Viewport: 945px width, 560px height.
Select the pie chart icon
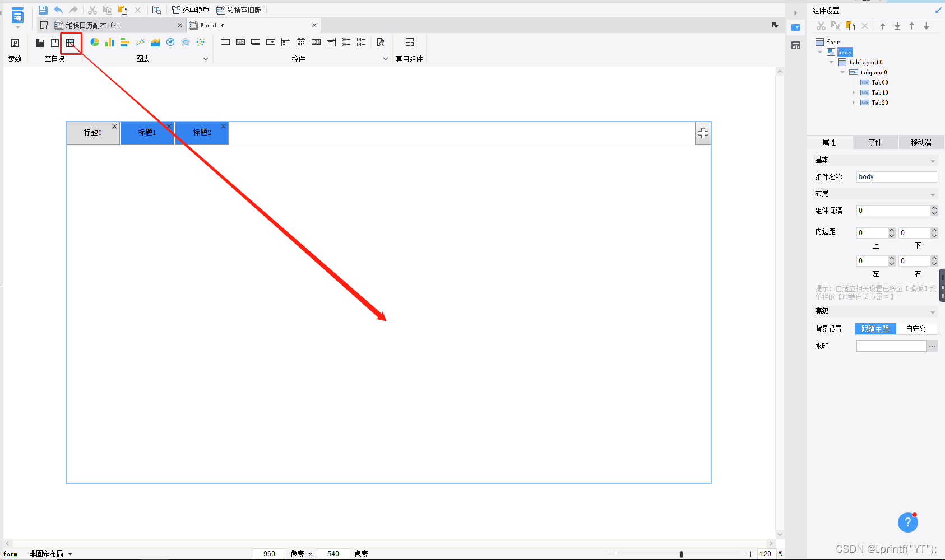point(95,42)
